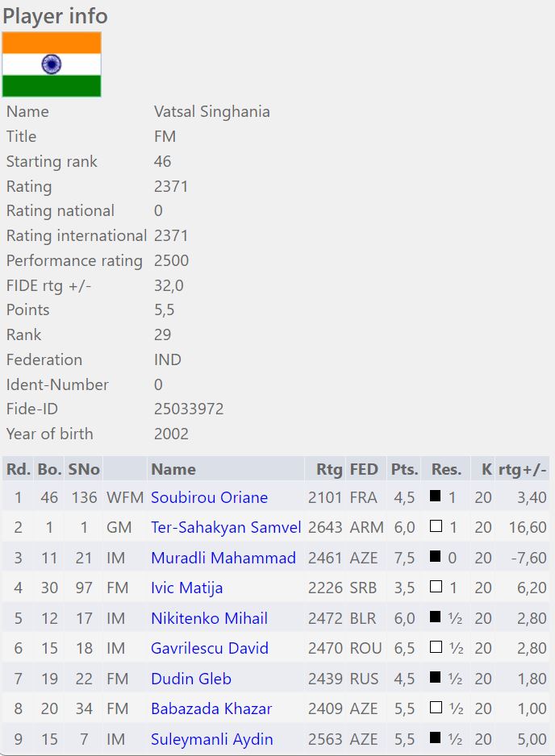Click white piece icon in round 6
Image resolution: width=555 pixels, height=756 pixels.
[x=436, y=648]
